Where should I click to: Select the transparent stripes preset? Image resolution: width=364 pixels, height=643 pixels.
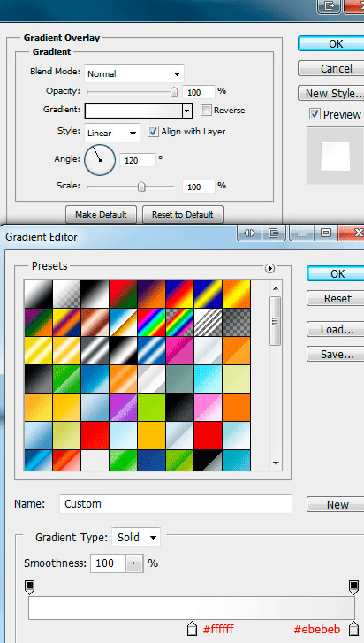208,322
